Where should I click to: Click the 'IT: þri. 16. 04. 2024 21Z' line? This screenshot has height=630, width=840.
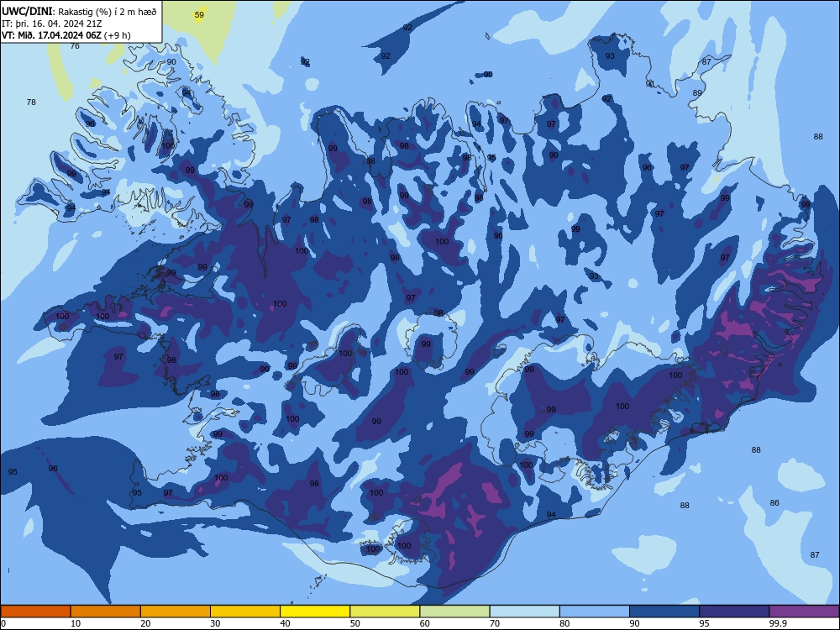[52, 24]
